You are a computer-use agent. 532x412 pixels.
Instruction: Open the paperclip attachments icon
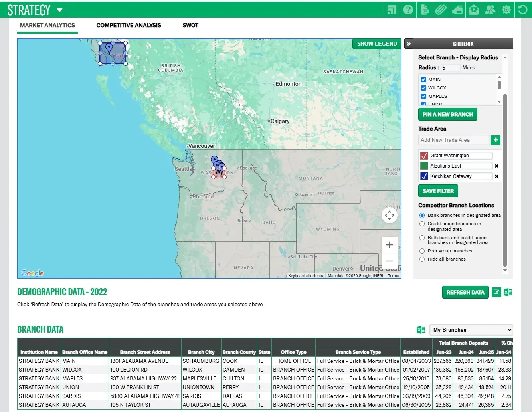[441, 10]
